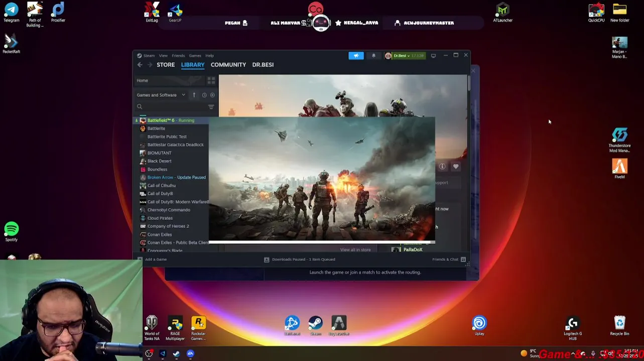Viewport: 644px width, 361px height.
Task: Click the Steam library vertical scrollbar
Action: [x=469, y=83]
